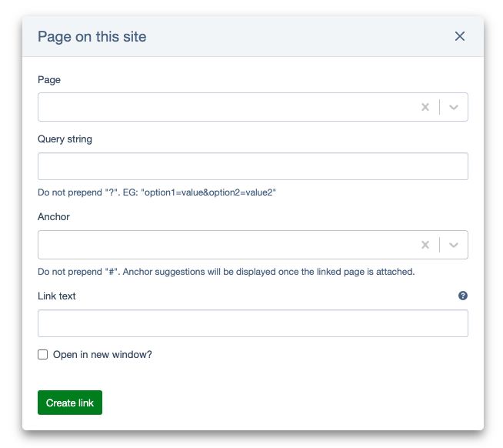Click the 'Open in new window?' label text
The image size is (503, 448).
[x=102, y=355]
